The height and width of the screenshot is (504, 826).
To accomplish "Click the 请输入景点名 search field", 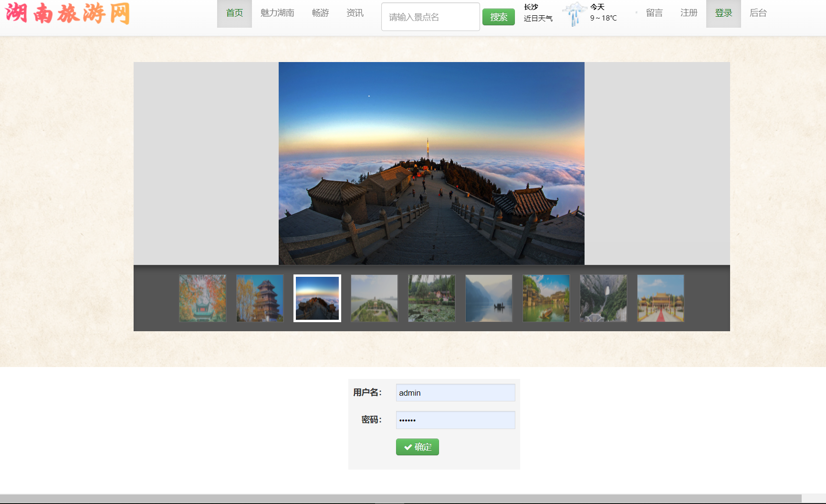I will pos(430,17).
